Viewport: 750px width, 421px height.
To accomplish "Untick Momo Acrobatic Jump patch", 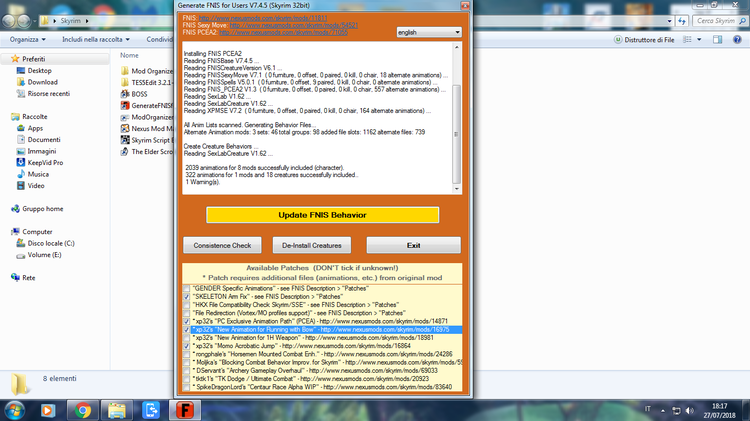I will coord(186,346).
